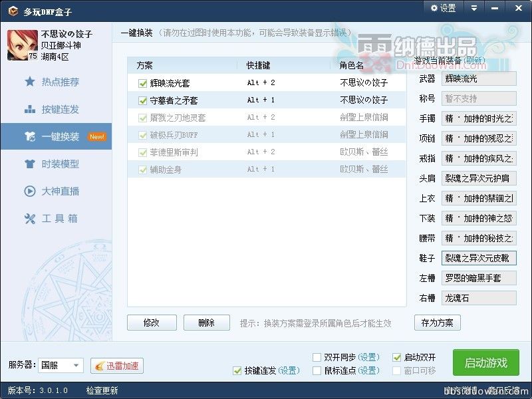The height and width of the screenshot is (399, 532).
Task: Toggle the 菲德里斯审判 checkbox
Action: click(x=142, y=152)
